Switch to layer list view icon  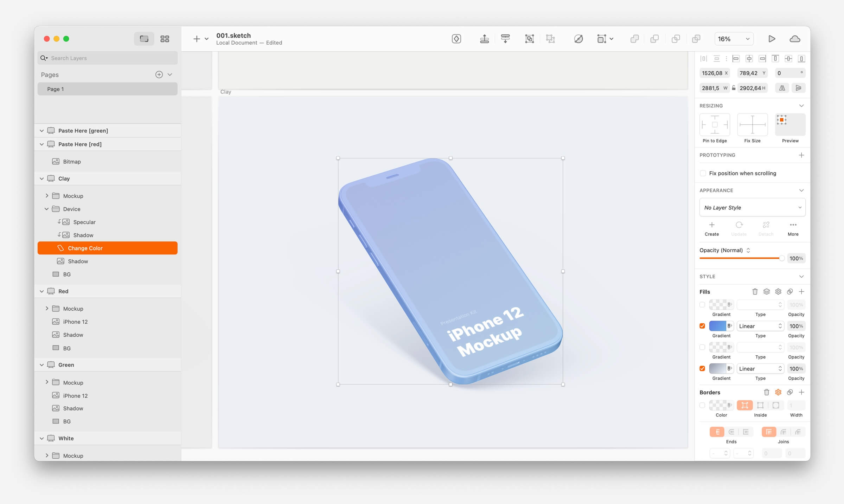click(x=144, y=39)
